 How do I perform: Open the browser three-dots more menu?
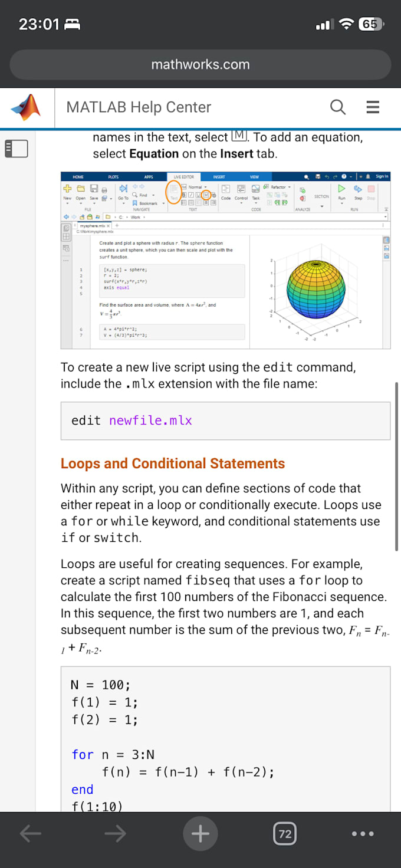click(362, 834)
